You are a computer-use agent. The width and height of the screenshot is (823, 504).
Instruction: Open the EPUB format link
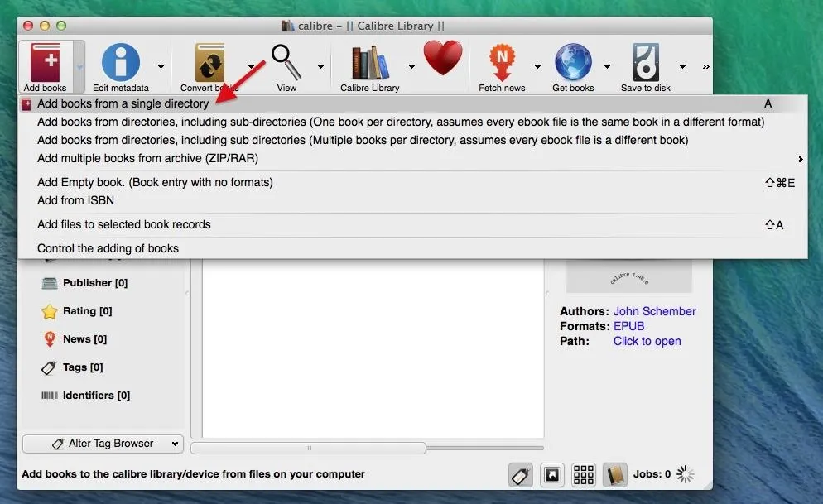pos(628,326)
